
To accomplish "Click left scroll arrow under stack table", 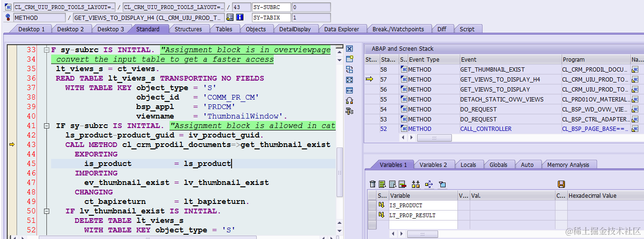I will 403,138.
